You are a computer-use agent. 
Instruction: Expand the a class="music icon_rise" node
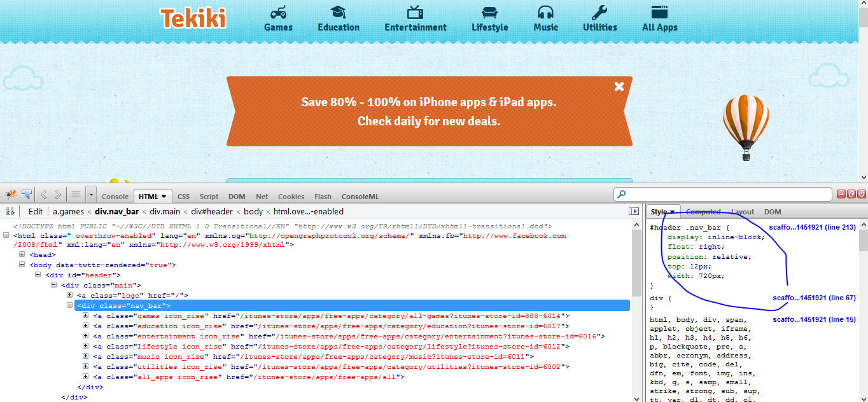pos(86,356)
